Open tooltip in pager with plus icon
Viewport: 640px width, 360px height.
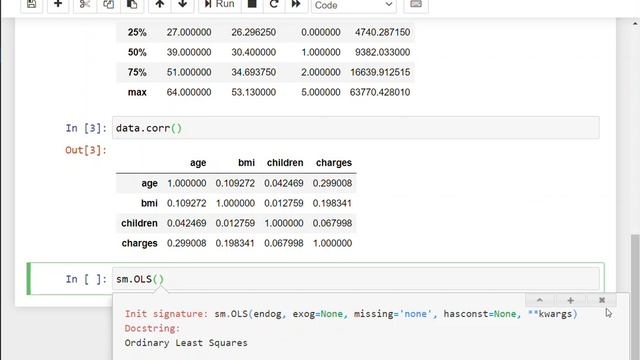(571, 300)
